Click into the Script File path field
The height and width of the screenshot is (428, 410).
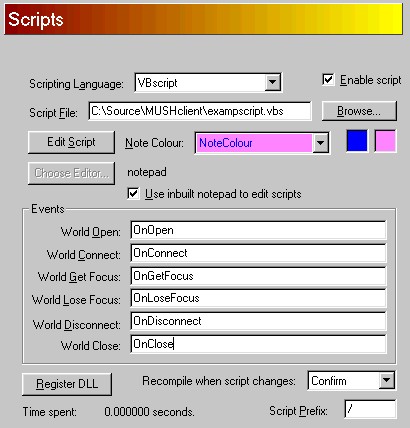coord(200,111)
